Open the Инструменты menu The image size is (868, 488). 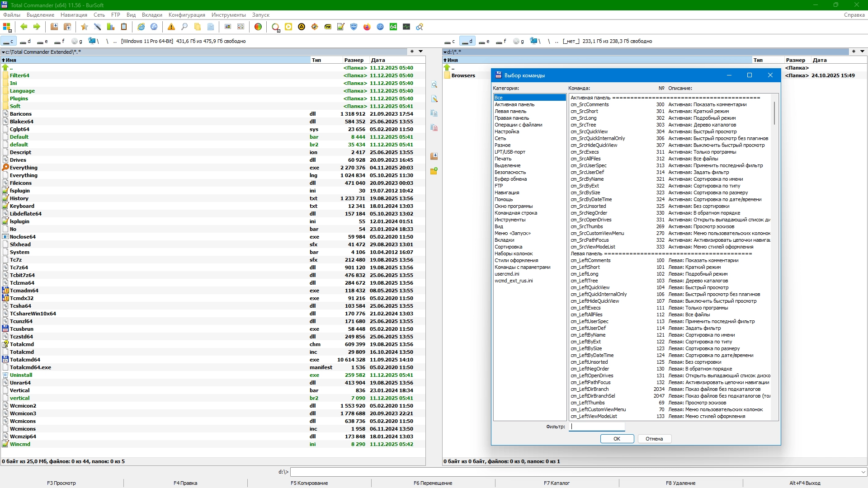click(229, 15)
